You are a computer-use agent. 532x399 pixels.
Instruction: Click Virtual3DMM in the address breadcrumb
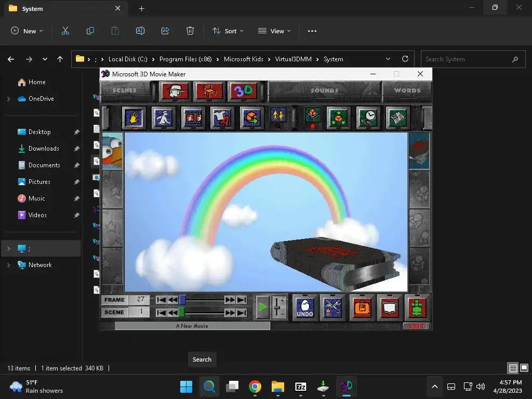(x=293, y=59)
